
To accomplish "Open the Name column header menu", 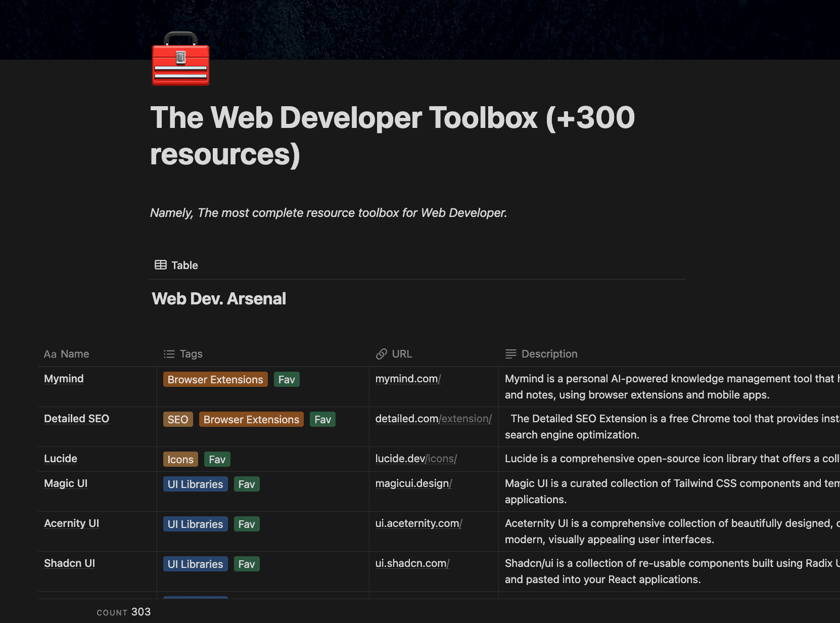I will coord(74,354).
